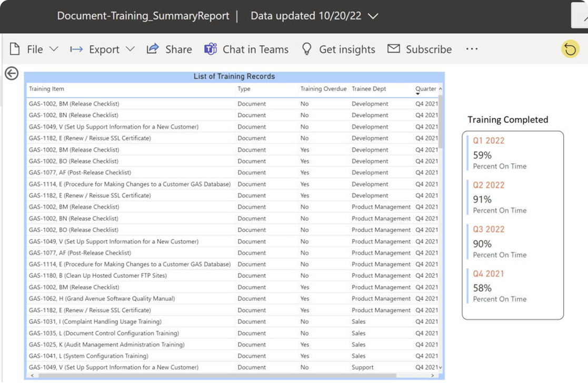Open the more options ellipsis menu
Image resolution: width=588 pixels, height=385 pixels.
tap(472, 49)
